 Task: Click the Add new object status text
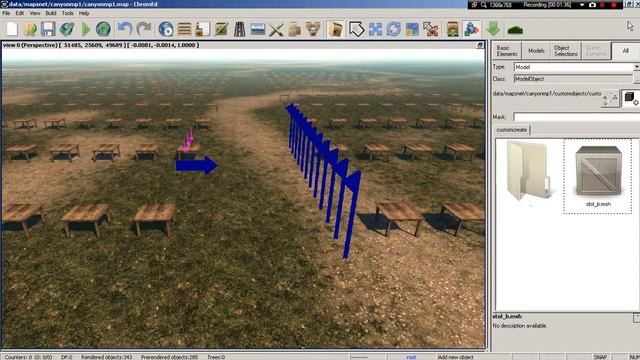pos(456,357)
